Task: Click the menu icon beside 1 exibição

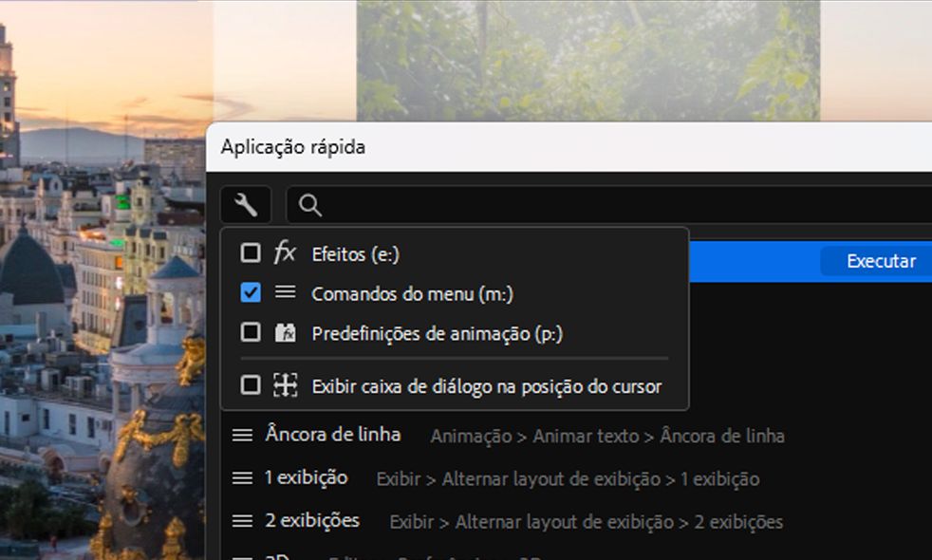Action: (243, 478)
